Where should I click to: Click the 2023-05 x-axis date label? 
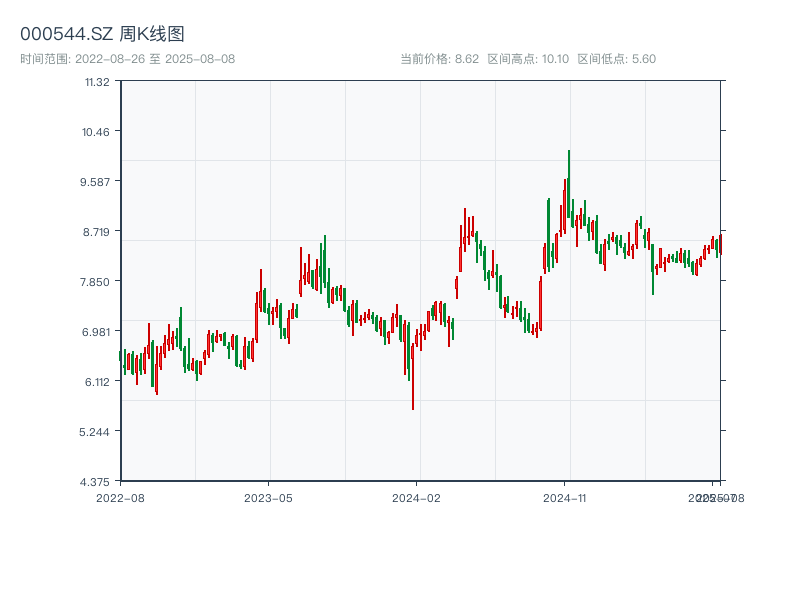click(x=269, y=497)
